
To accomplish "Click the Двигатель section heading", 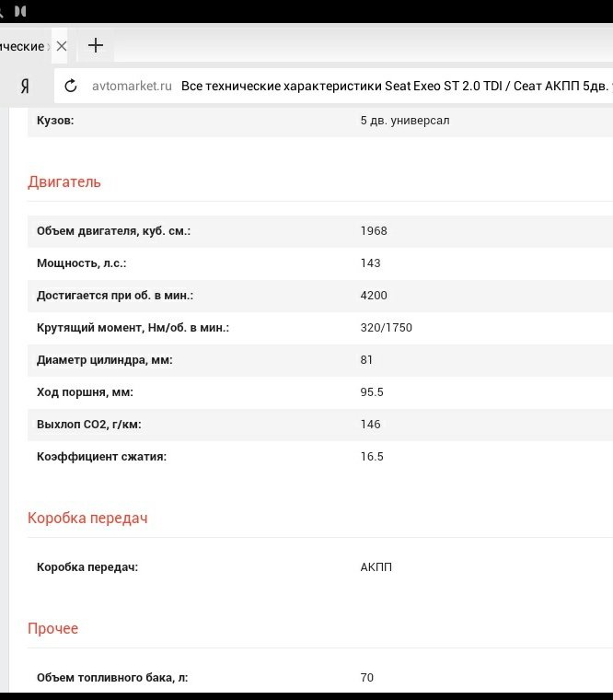I will tap(64, 182).
